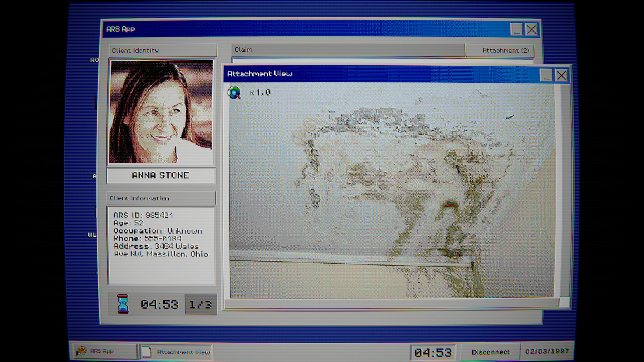Click the Disconnect button in taskbar
The width and height of the screenshot is (644, 362).
(490, 352)
